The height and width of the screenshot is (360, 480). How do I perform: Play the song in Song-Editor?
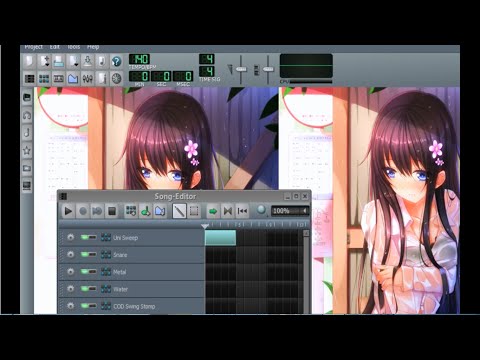68,211
